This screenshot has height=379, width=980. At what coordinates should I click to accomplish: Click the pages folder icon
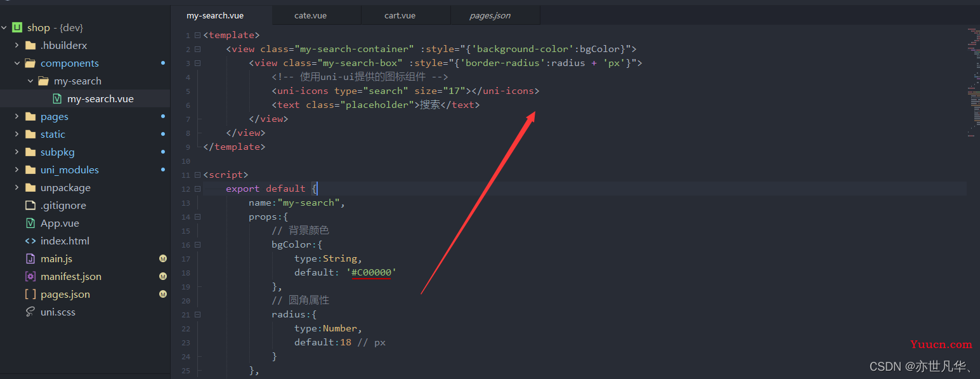point(30,117)
